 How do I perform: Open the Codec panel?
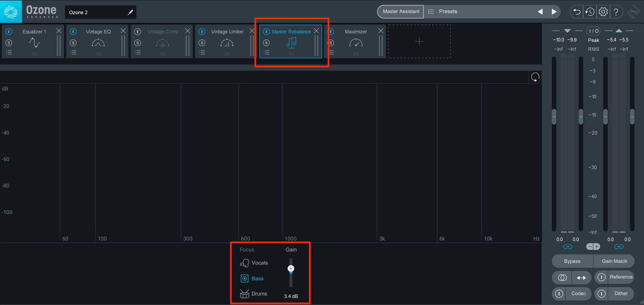[x=579, y=293]
